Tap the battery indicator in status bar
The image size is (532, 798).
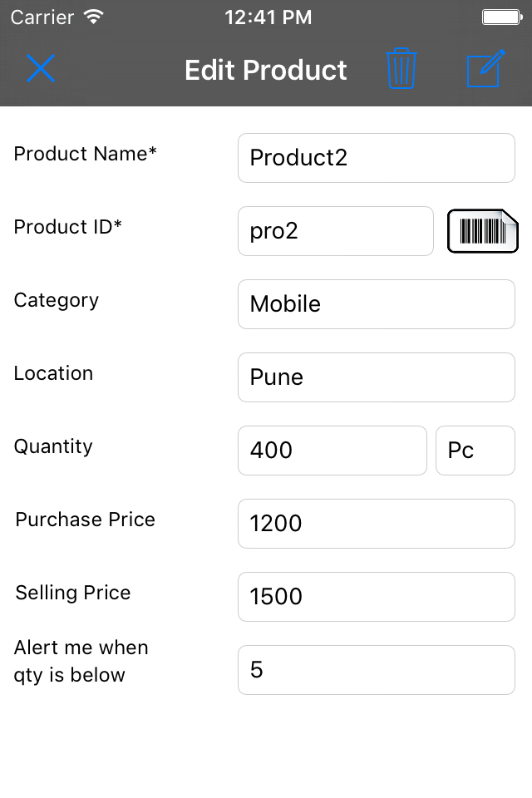[x=503, y=16]
